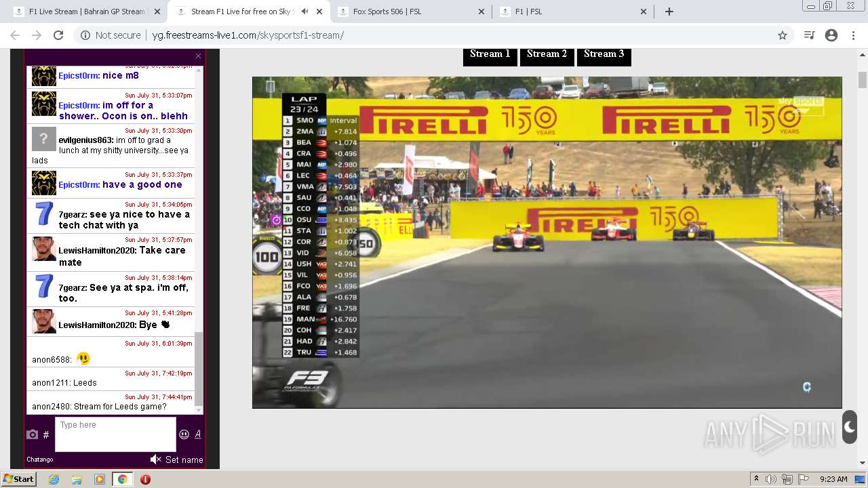Click the chat scrollbar down arrow
The width and height of the screenshot is (868, 488).
(199, 410)
